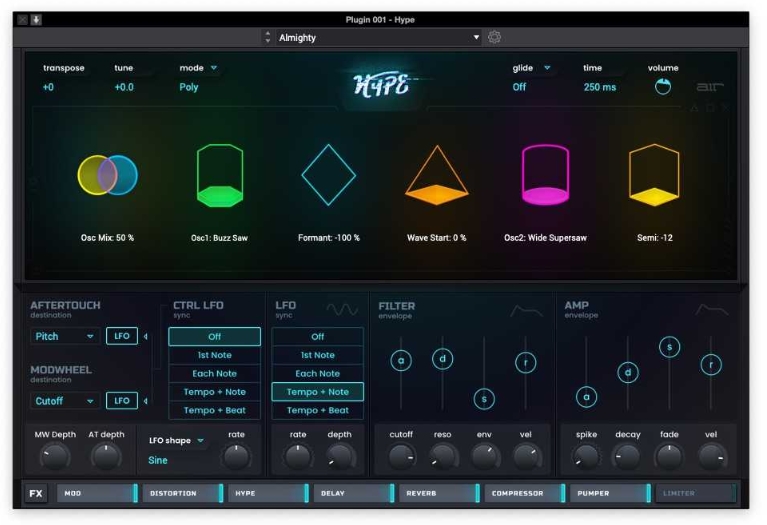Open the Aftertouch Pitch destination dropdown
767x525 pixels.
pyautogui.click(x=65, y=336)
